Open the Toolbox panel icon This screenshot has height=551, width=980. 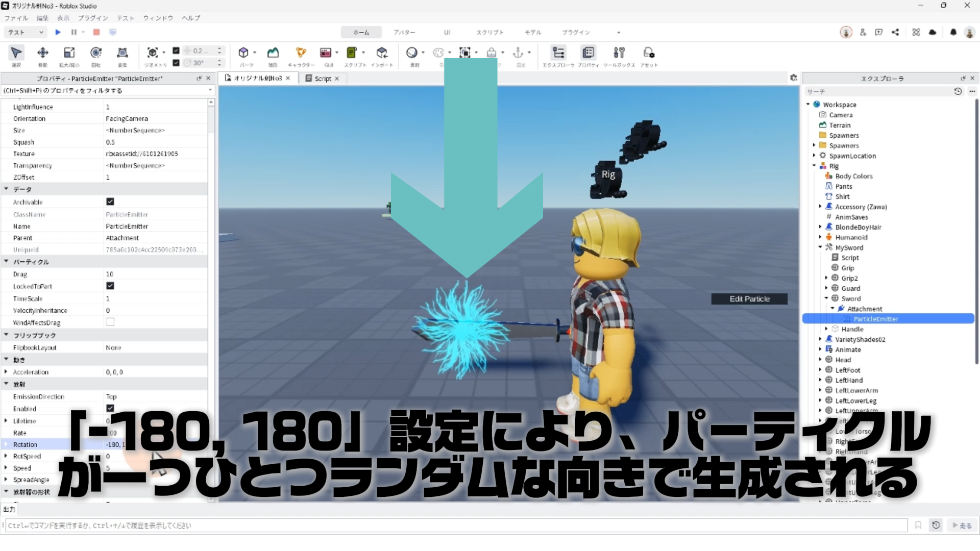click(619, 53)
